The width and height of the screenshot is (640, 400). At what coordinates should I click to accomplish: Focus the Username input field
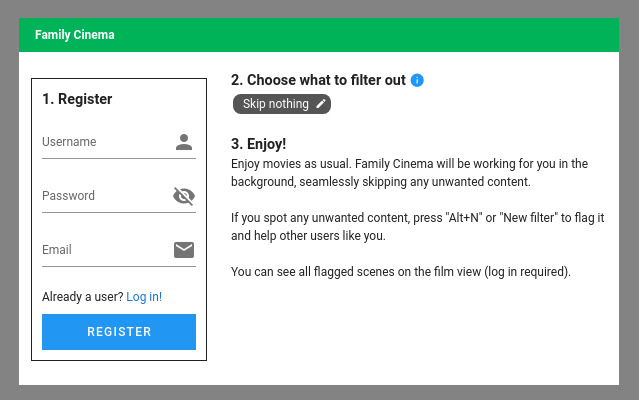pos(105,142)
